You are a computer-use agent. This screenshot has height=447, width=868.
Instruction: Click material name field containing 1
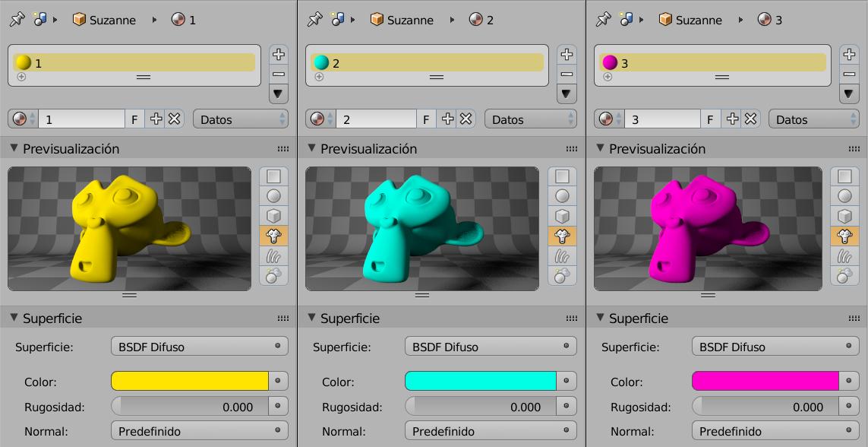click(82, 119)
